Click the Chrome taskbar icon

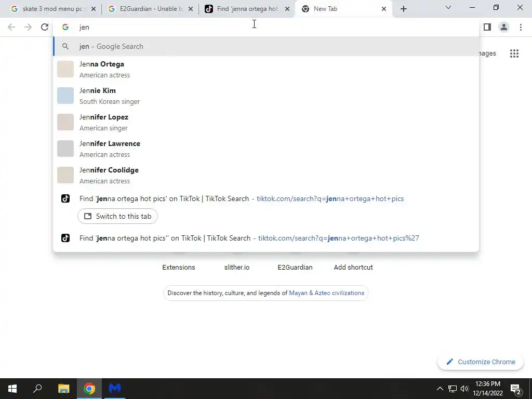coord(89,389)
